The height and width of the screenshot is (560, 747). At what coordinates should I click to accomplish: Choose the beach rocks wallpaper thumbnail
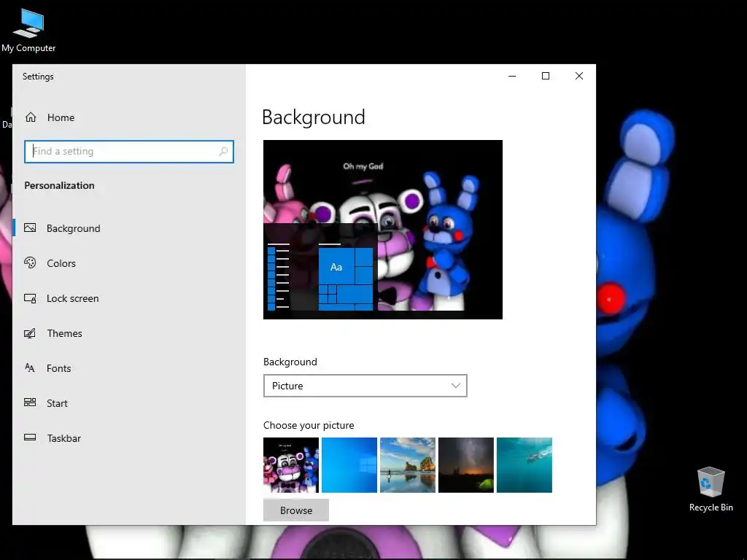click(408, 464)
